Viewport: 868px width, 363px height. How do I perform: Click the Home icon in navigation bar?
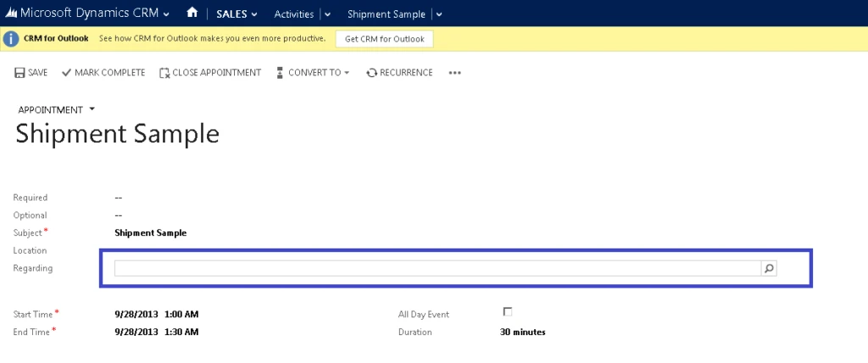(192, 14)
